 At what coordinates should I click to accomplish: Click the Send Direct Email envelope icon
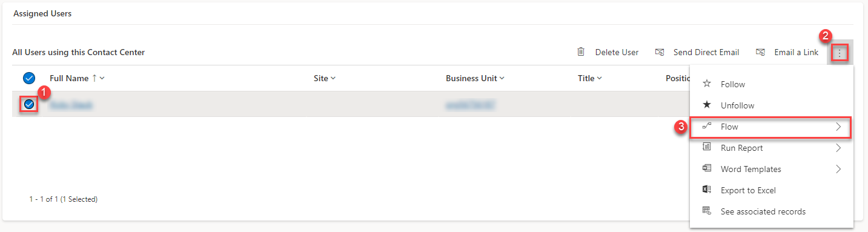[x=660, y=52]
